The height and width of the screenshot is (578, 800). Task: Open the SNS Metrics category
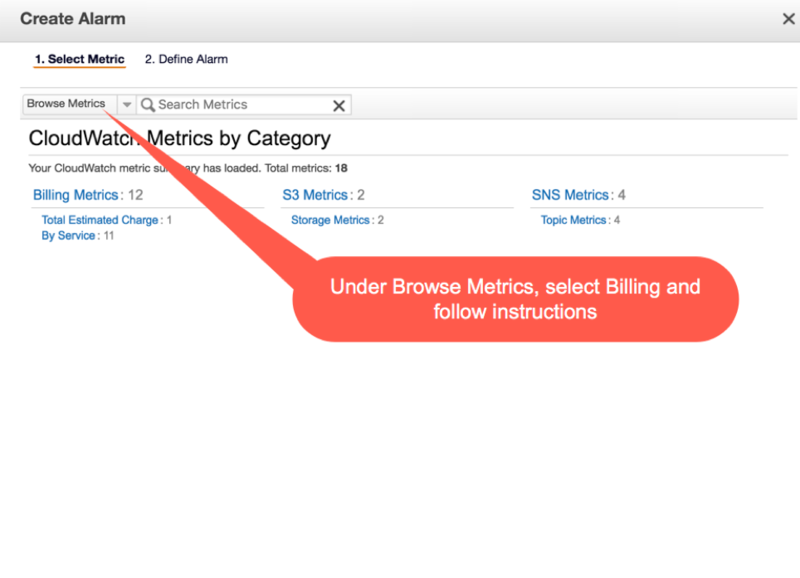[x=570, y=195]
